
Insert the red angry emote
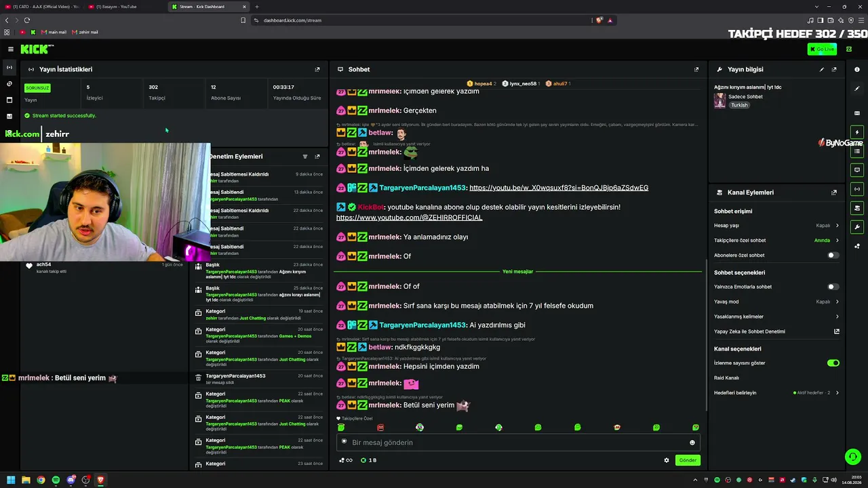coord(380,428)
